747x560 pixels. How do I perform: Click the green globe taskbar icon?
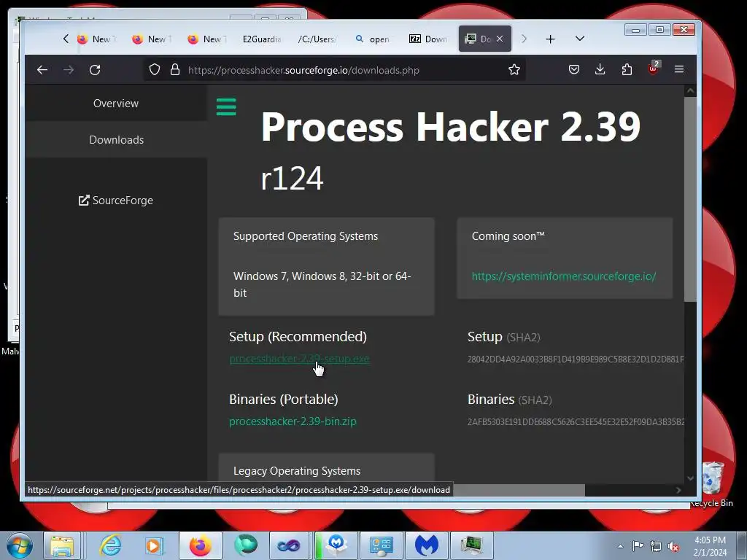click(245, 545)
